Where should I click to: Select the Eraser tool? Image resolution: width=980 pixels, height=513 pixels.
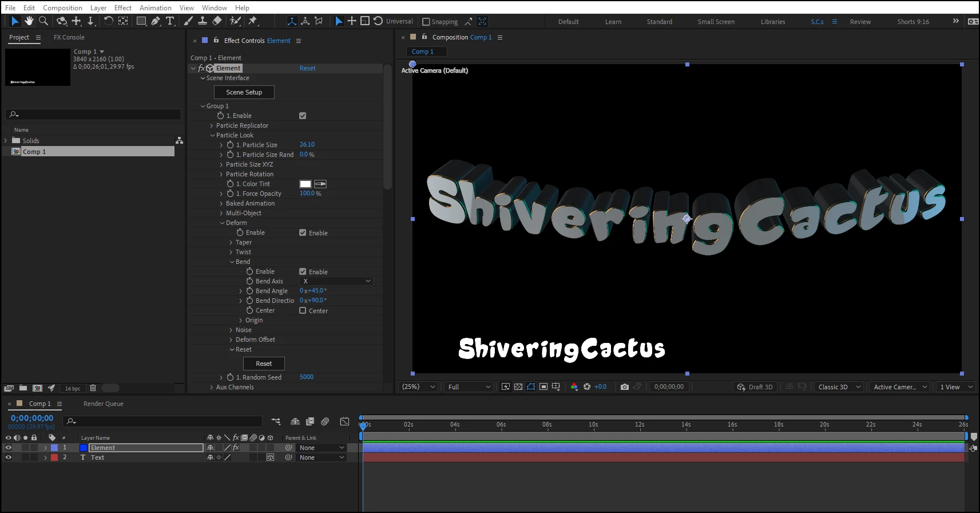(217, 21)
